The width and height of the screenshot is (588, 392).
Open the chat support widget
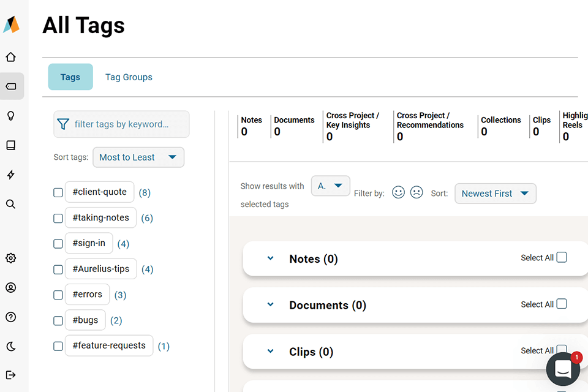click(x=562, y=369)
